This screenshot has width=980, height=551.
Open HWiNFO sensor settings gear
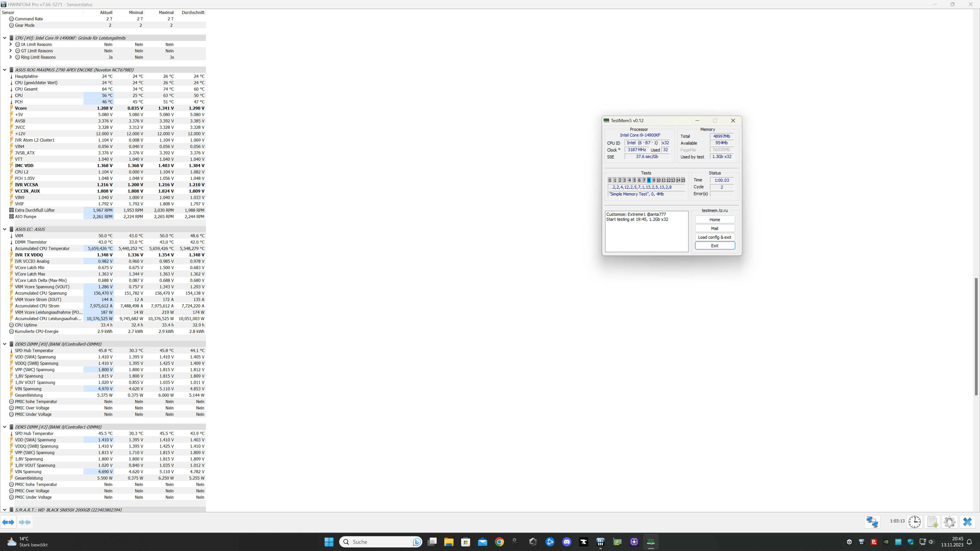pos(950,522)
